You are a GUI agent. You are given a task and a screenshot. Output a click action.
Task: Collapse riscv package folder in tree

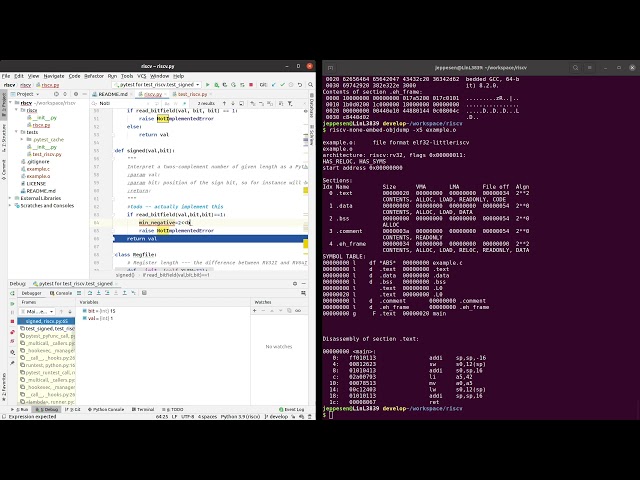[x=17, y=110]
